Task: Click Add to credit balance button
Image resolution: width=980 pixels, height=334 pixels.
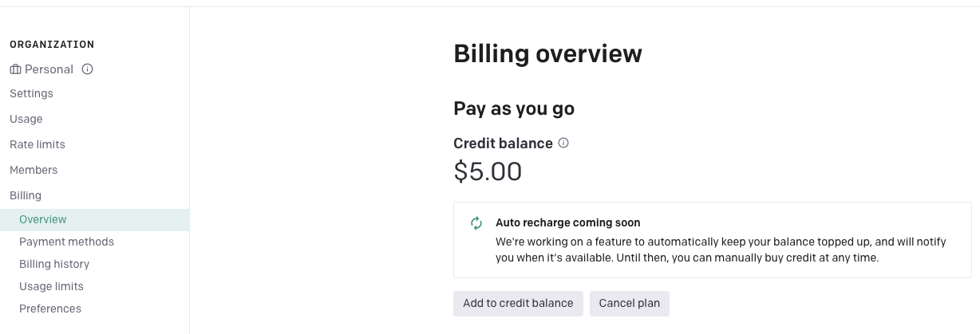Action: (518, 303)
